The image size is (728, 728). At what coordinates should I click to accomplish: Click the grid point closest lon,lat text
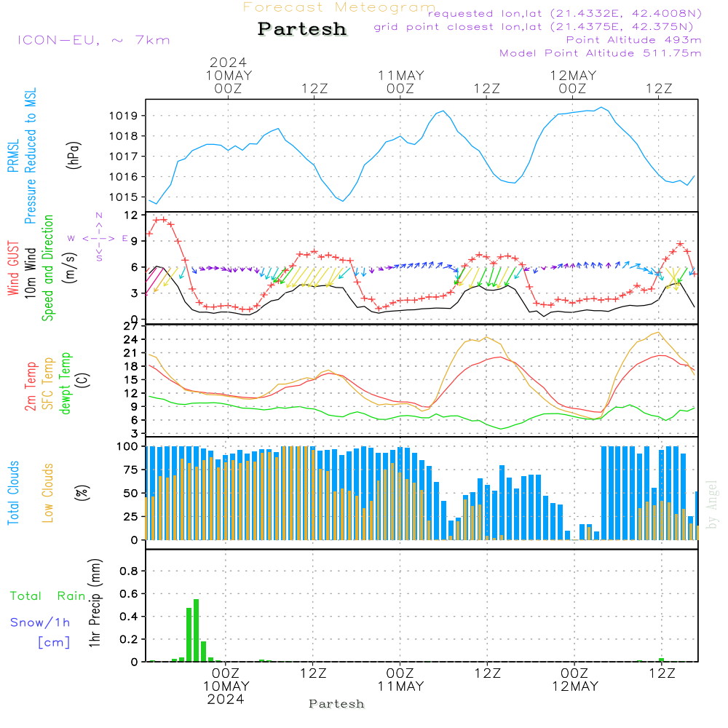point(537,27)
